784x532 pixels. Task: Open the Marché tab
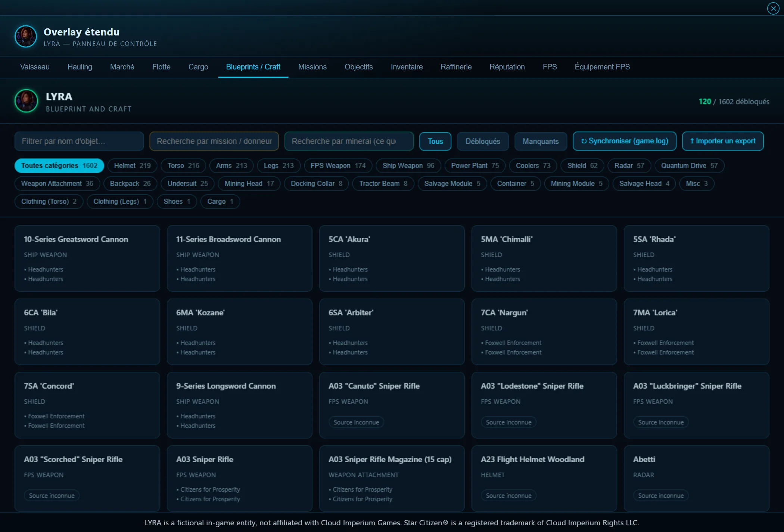click(x=122, y=67)
